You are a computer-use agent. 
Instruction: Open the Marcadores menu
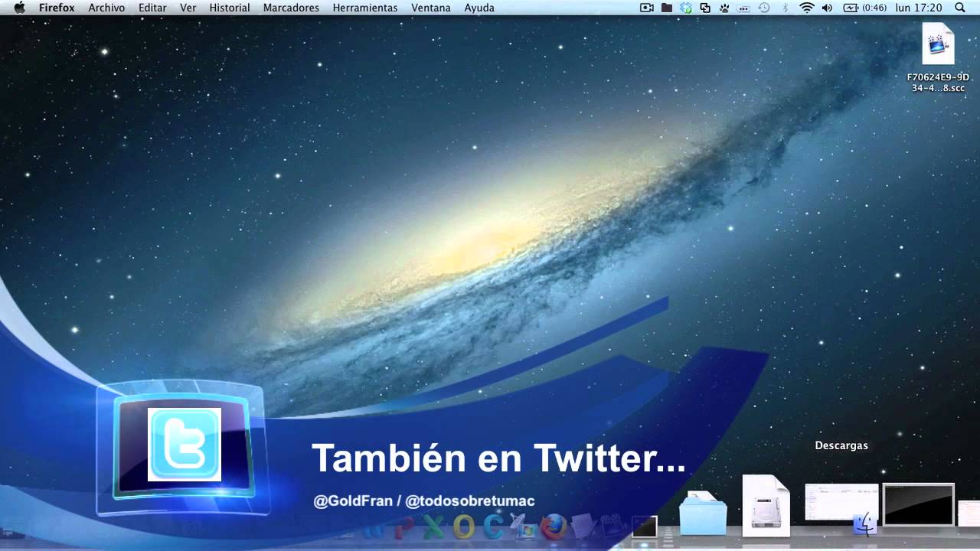click(x=291, y=8)
